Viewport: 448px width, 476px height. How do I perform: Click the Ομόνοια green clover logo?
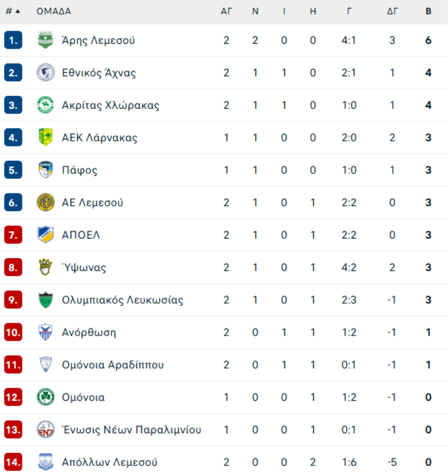pos(45,397)
